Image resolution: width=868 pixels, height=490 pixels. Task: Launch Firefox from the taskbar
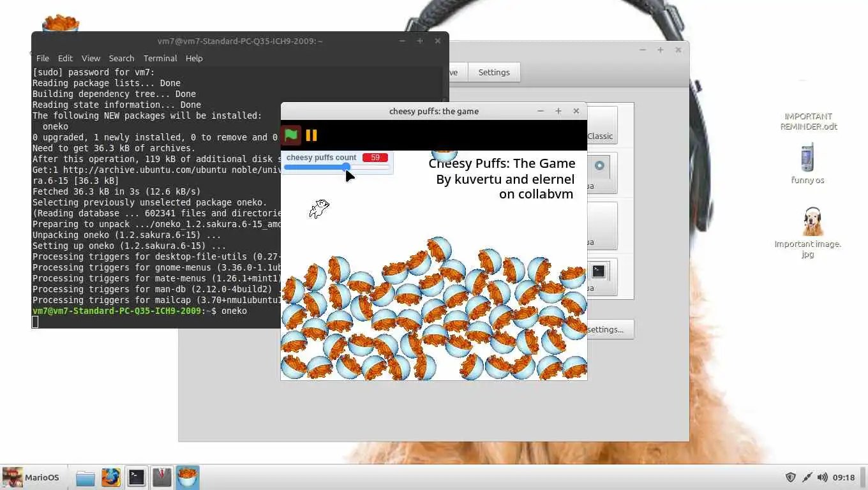click(110, 477)
